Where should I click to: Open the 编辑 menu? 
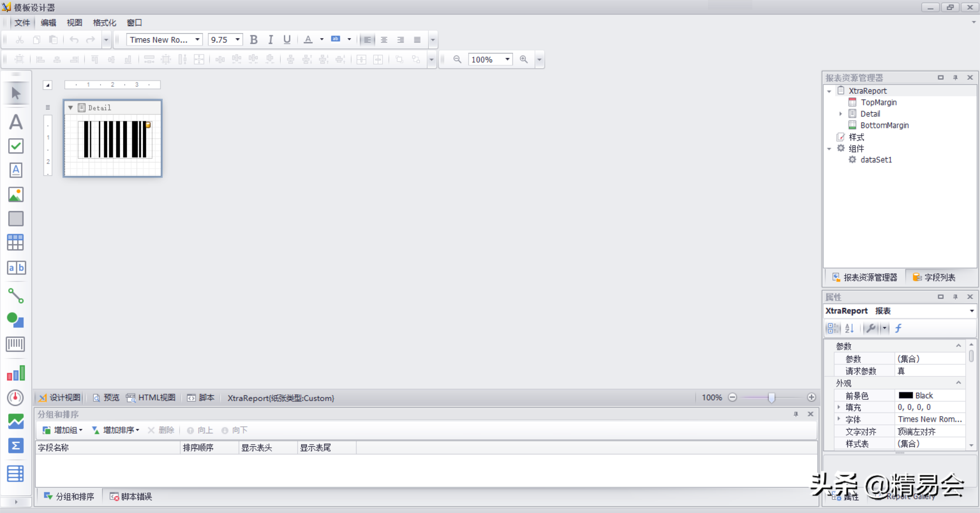(x=48, y=23)
